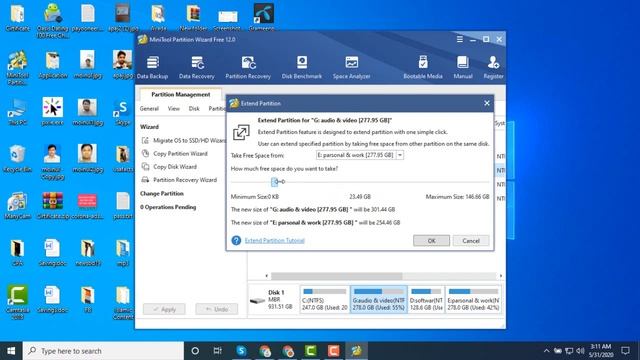Click the Undo button
The height and width of the screenshot is (360, 640).
(x=216, y=309)
